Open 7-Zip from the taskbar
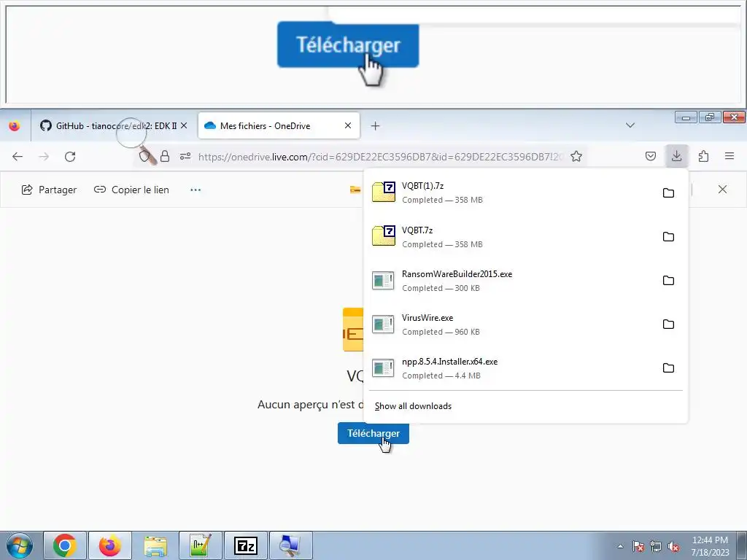The width and height of the screenshot is (747, 560). pyautogui.click(x=246, y=545)
